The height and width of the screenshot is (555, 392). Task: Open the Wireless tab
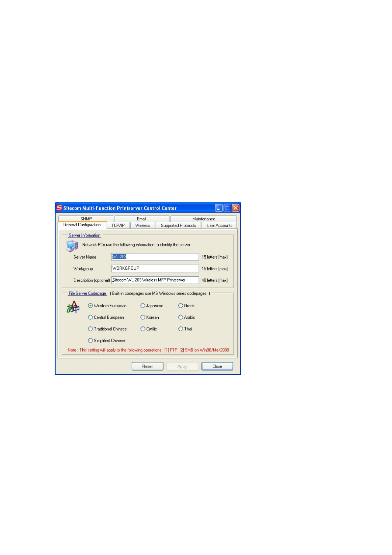click(x=143, y=226)
